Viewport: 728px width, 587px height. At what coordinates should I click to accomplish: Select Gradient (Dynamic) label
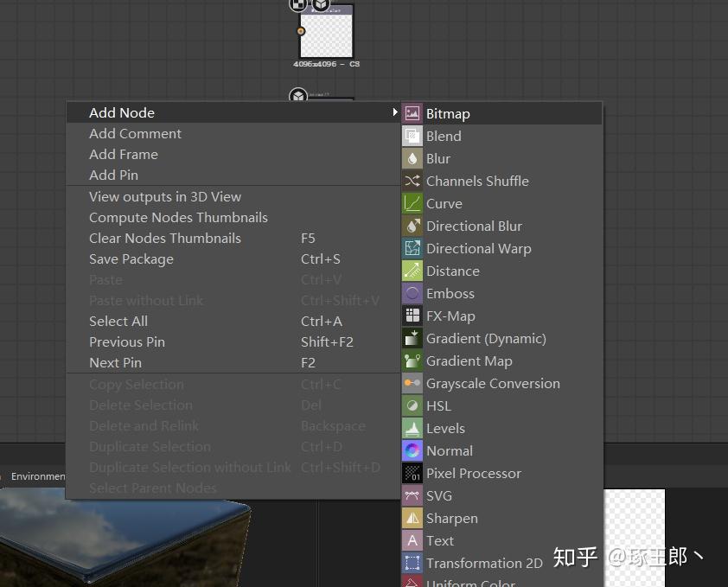click(x=486, y=339)
